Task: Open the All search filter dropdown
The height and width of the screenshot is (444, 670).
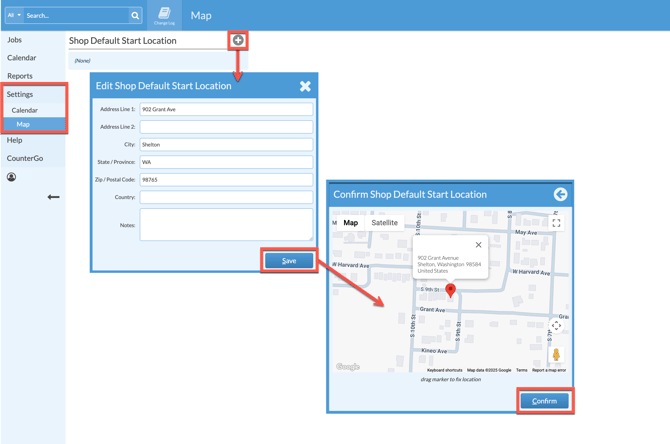Action: 14,15
